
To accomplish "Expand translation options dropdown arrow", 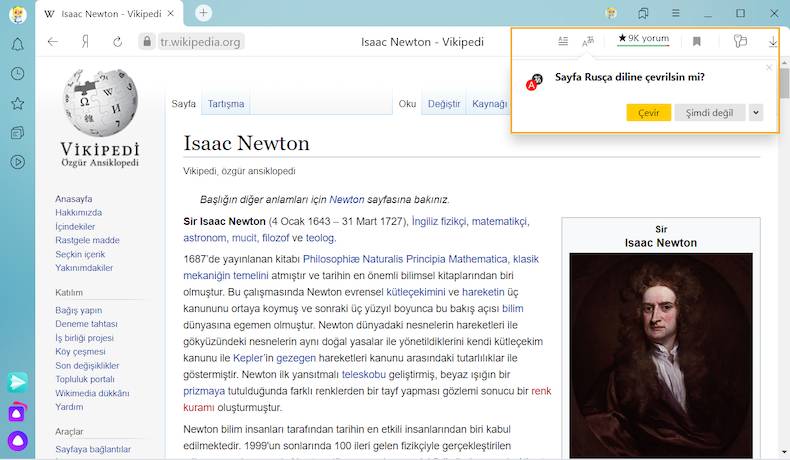I will [x=756, y=113].
